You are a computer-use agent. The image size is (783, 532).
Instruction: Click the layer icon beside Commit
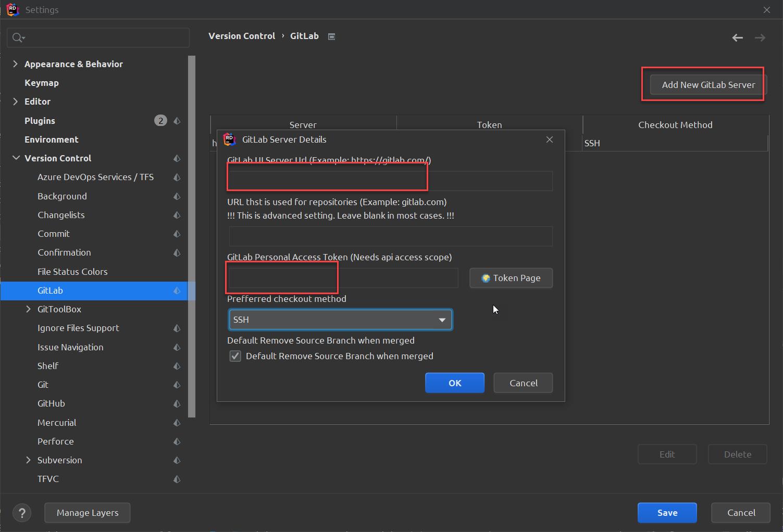point(177,234)
